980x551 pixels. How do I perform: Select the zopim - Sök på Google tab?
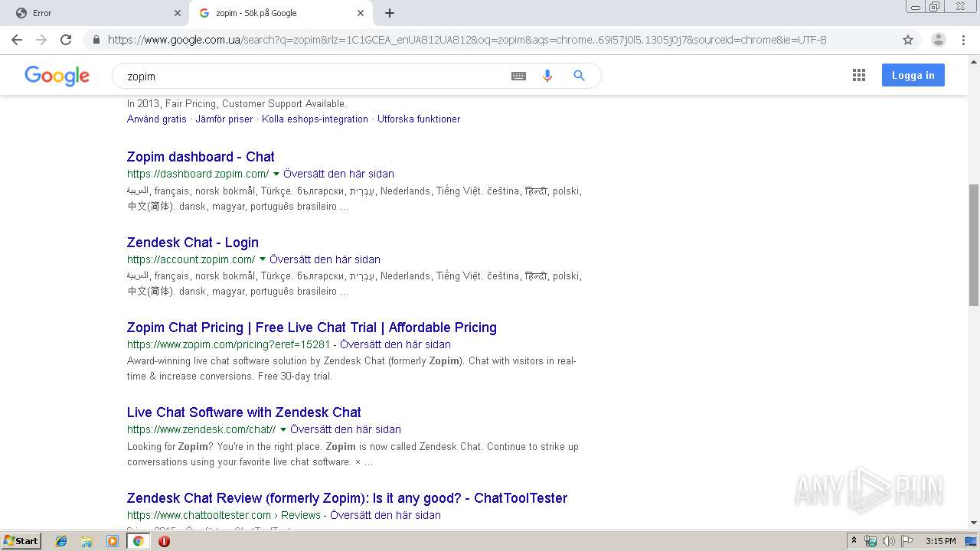pyautogui.click(x=281, y=13)
